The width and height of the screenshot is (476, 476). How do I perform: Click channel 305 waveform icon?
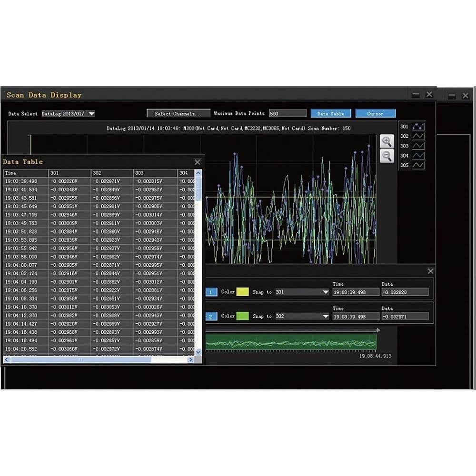click(x=418, y=166)
